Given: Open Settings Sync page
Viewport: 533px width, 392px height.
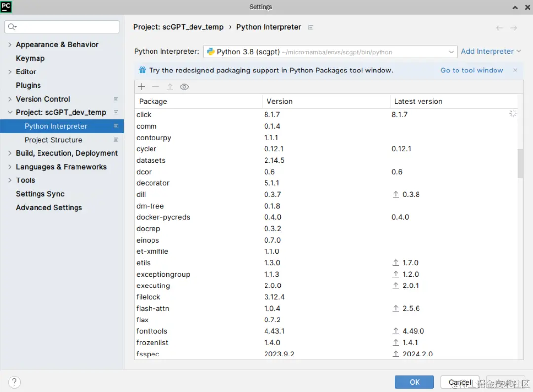Looking at the screenshot, I should coord(40,194).
